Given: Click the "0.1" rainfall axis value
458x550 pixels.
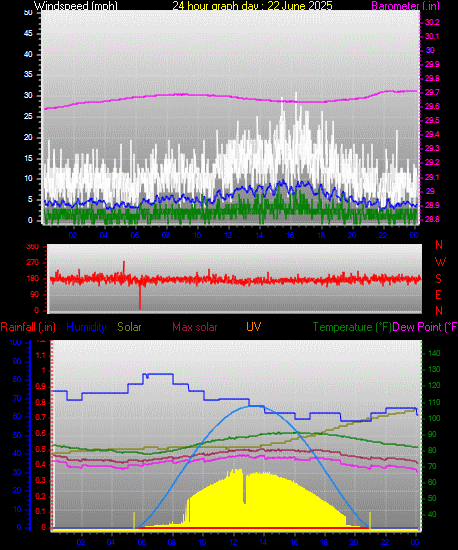Looking at the screenshot, I should pos(40,511).
